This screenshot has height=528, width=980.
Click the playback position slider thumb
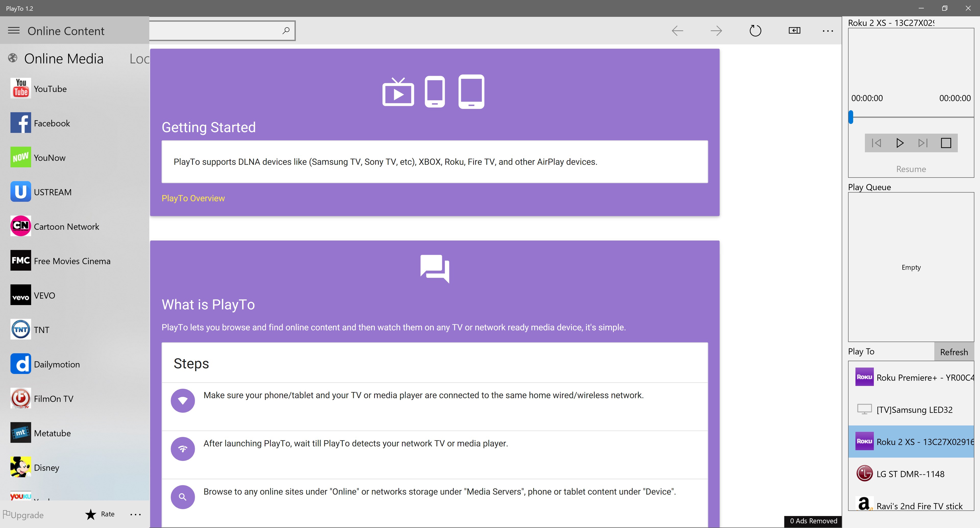pos(851,117)
